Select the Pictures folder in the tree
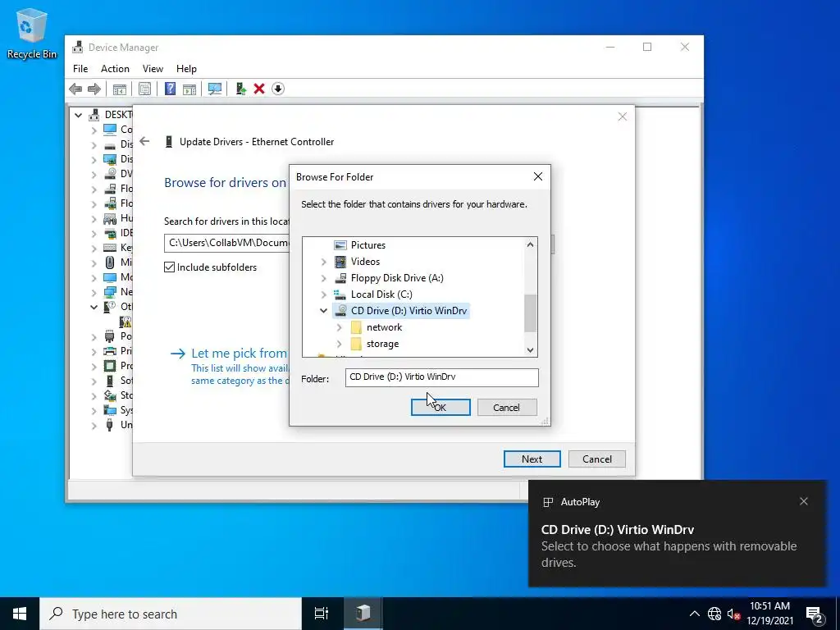The width and height of the screenshot is (840, 630). pyautogui.click(x=368, y=245)
